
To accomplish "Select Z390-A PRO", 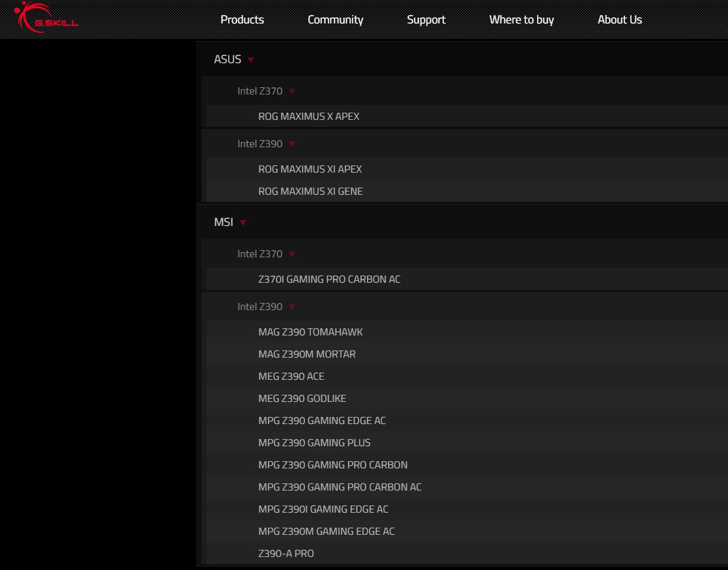I will click(x=286, y=553).
